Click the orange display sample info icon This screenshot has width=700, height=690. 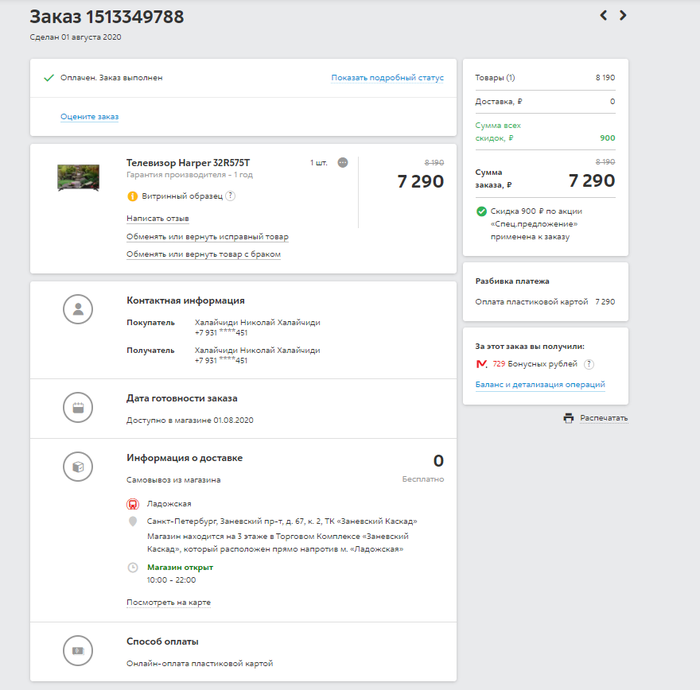pos(132,196)
